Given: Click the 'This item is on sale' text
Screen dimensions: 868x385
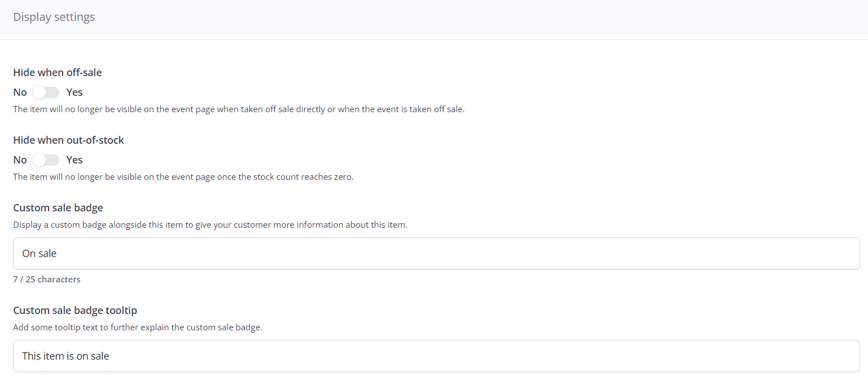Looking at the screenshot, I should tap(65, 356).
